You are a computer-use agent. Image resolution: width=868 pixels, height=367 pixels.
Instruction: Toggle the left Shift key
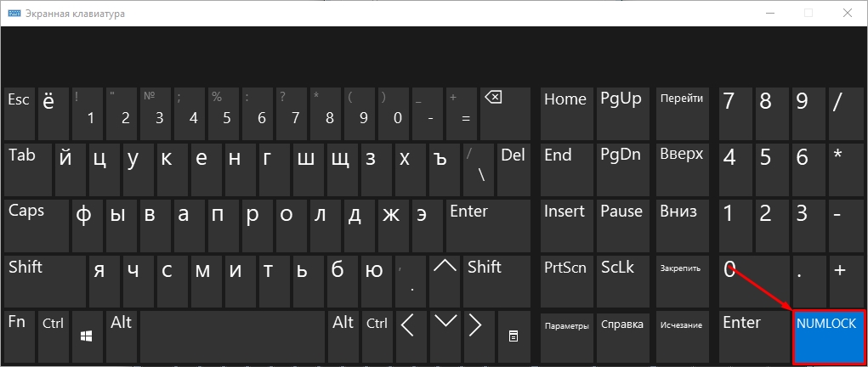(x=45, y=280)
